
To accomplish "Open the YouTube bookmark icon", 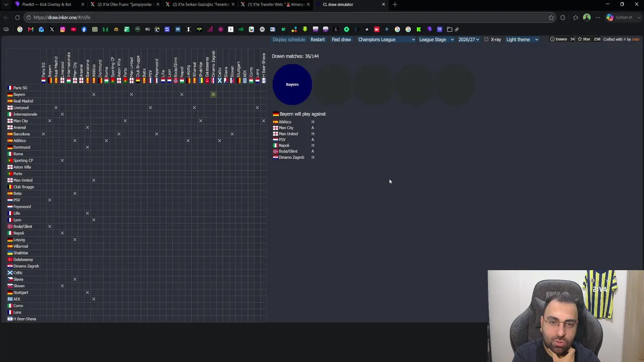I will point(73,29).
